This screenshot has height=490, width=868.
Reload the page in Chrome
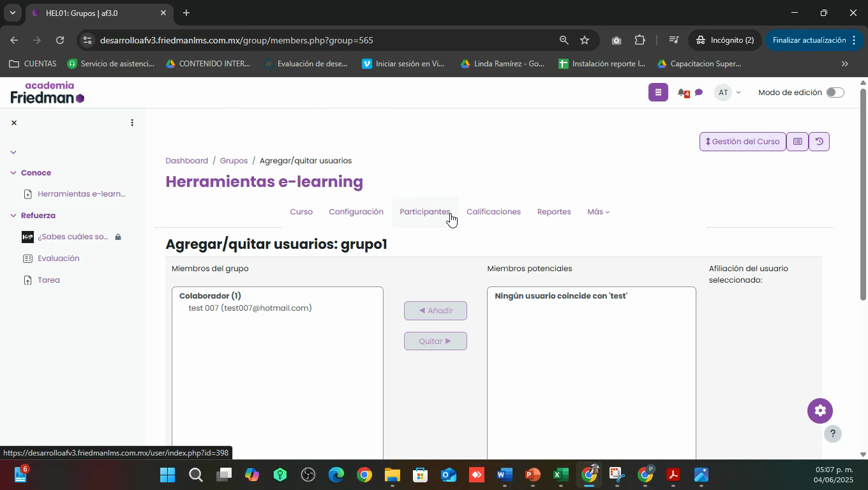point(59,40)
